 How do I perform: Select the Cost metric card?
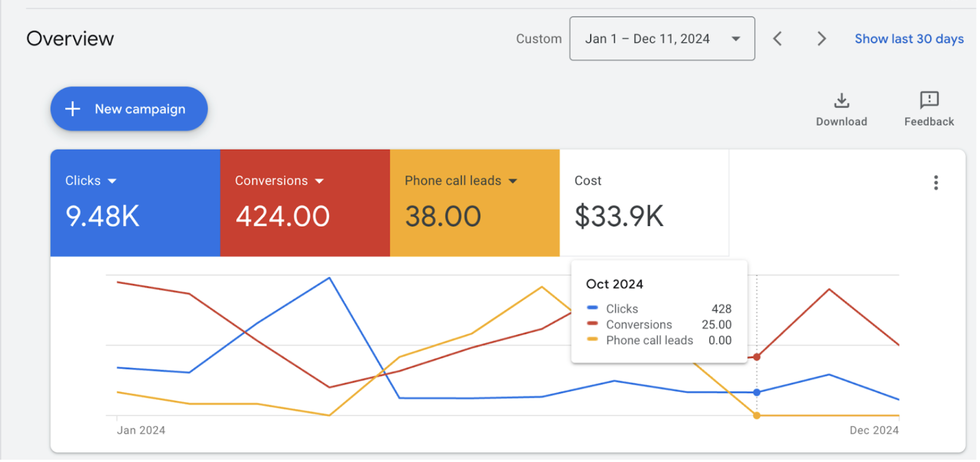(644, 203)
